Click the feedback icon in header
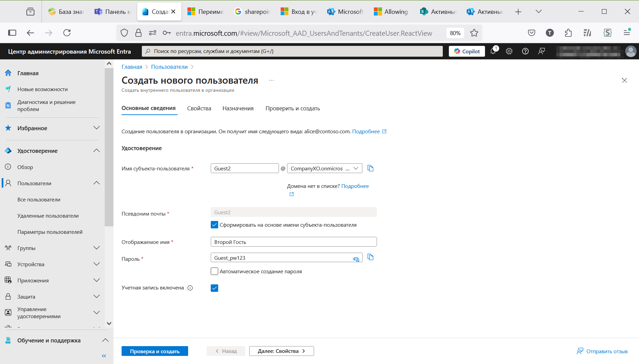The image size is (639, 364). (x=541, y=51)
